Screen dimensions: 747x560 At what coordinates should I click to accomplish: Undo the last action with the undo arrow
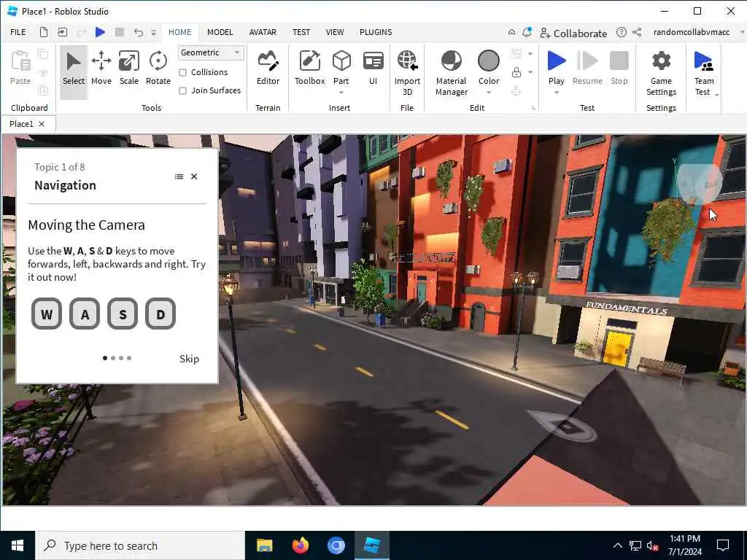[138, 32]
